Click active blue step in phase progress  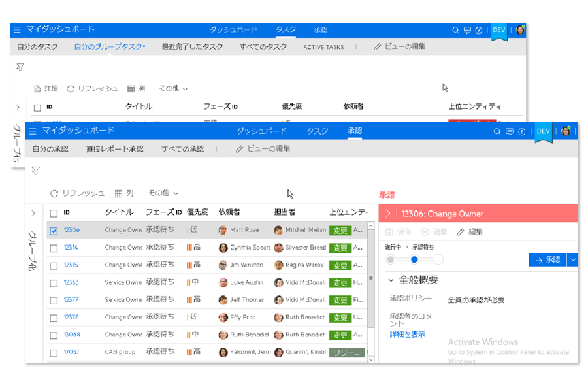click(x=414, y=259)
